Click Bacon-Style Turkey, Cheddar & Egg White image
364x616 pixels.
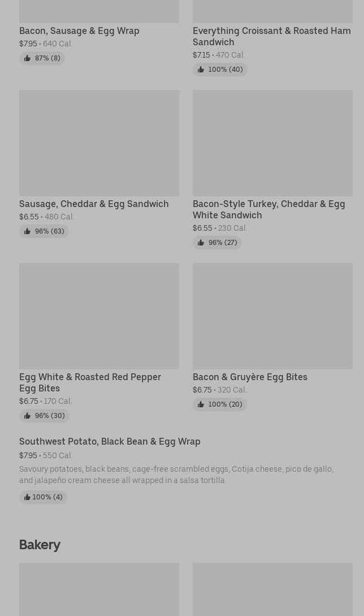point(272,143)
